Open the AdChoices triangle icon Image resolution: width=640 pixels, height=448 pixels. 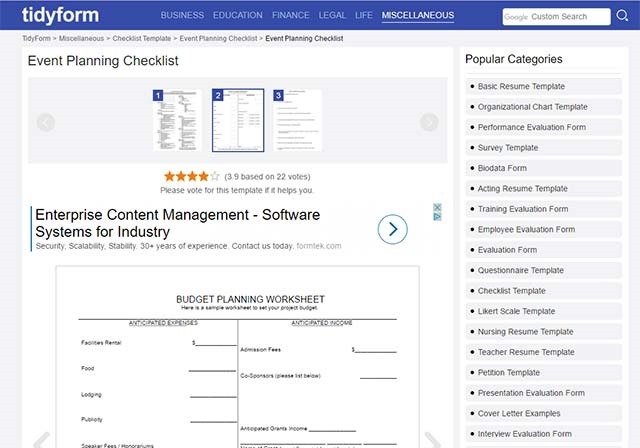coord(437,216)
